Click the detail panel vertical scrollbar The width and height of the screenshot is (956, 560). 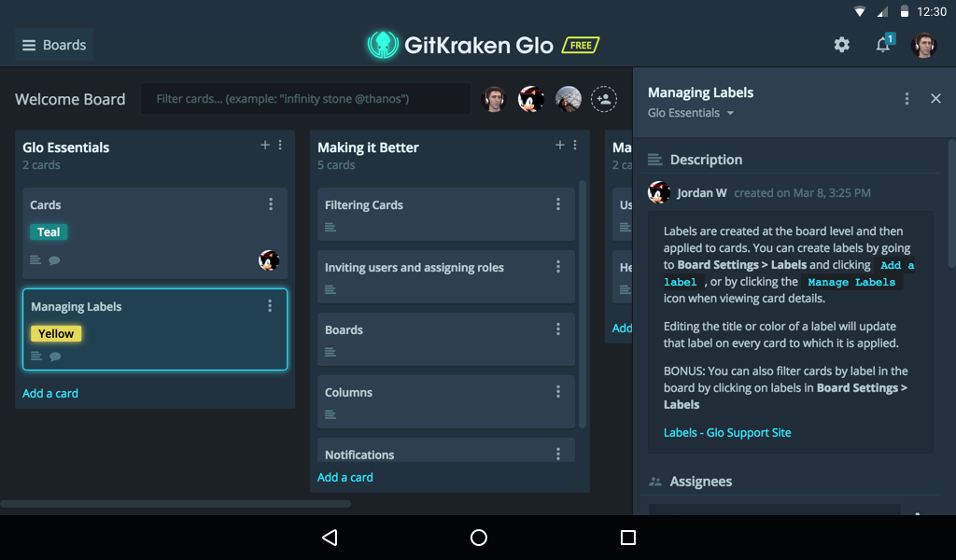coord(951,204)
